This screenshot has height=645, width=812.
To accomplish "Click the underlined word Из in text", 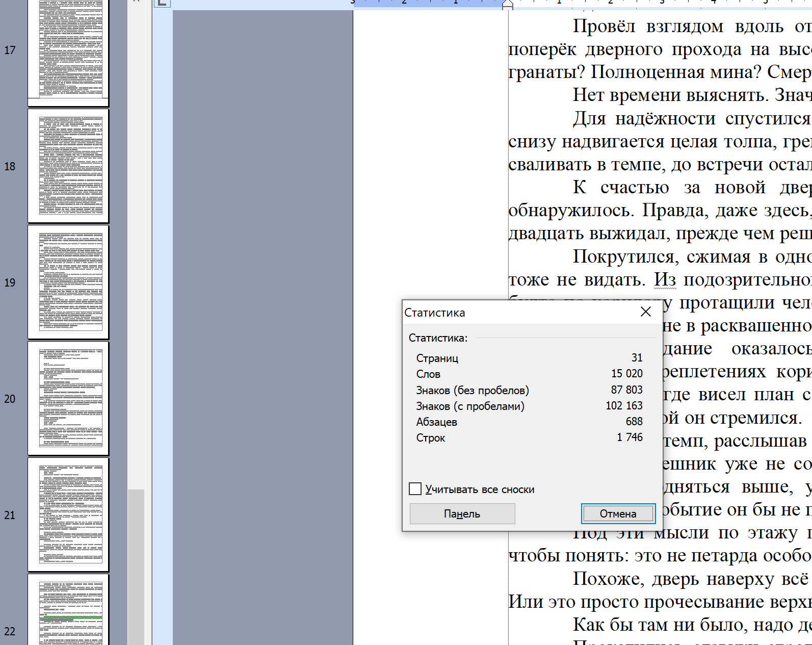I will point(665,279).
